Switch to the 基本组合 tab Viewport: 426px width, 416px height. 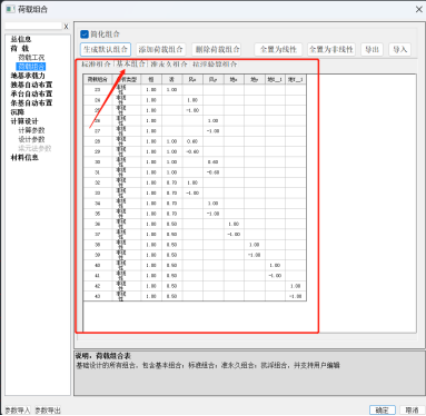point(131,64)
